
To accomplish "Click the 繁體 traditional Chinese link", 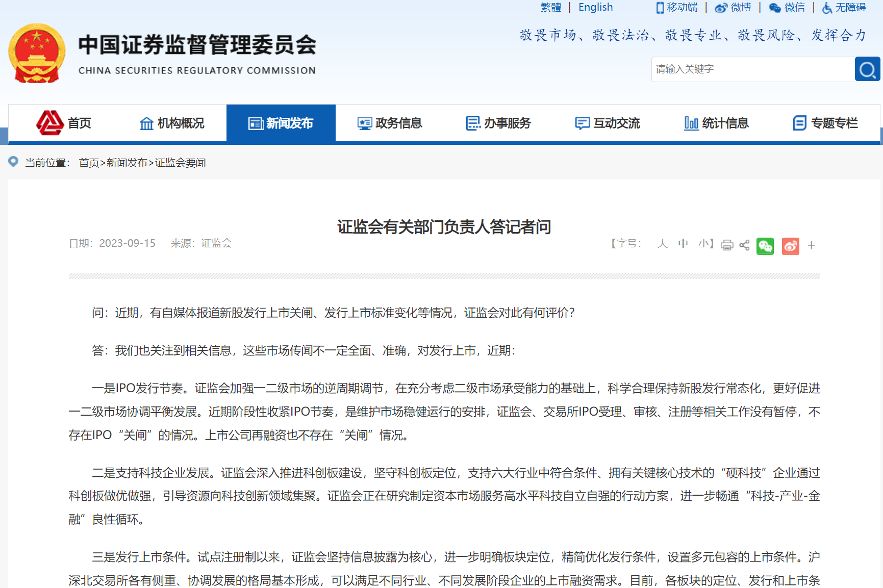I will point(550,8).
